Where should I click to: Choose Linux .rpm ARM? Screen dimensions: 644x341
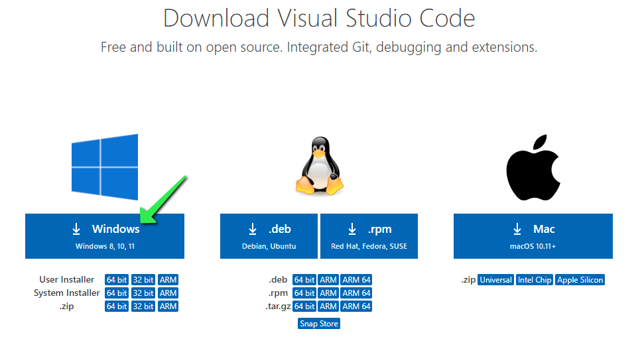[x=328, y=293]
